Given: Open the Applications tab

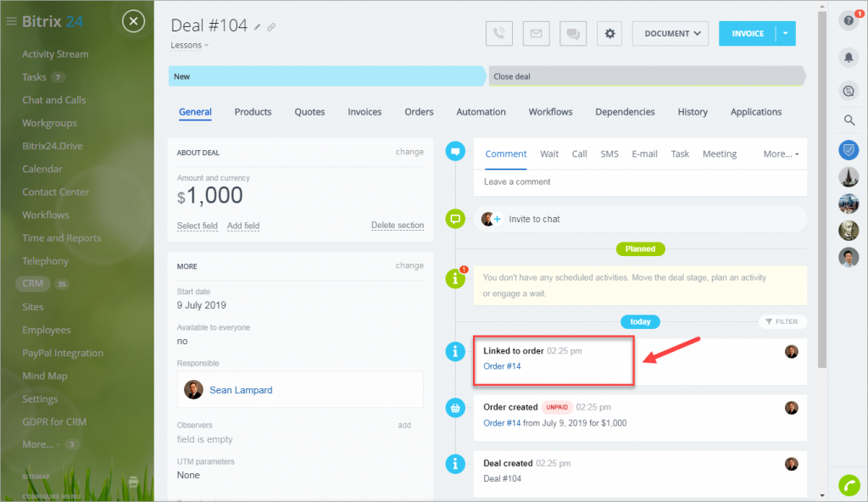Looking at the screenshot, I should point(756,112).
